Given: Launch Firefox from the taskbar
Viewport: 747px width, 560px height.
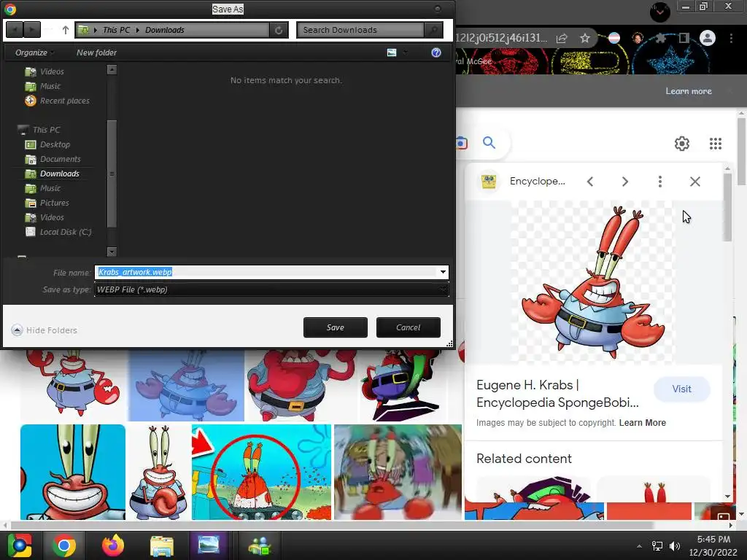Looking at the screenshot, I should coord(113,545).
